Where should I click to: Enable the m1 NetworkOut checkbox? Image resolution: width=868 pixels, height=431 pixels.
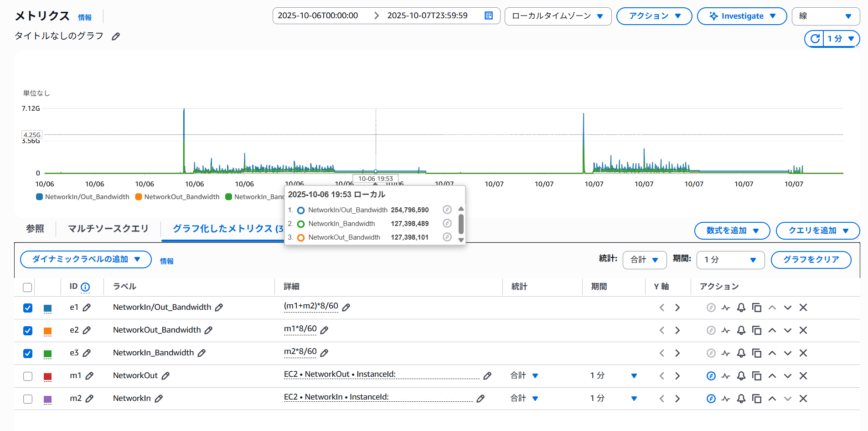pos(28,376)
